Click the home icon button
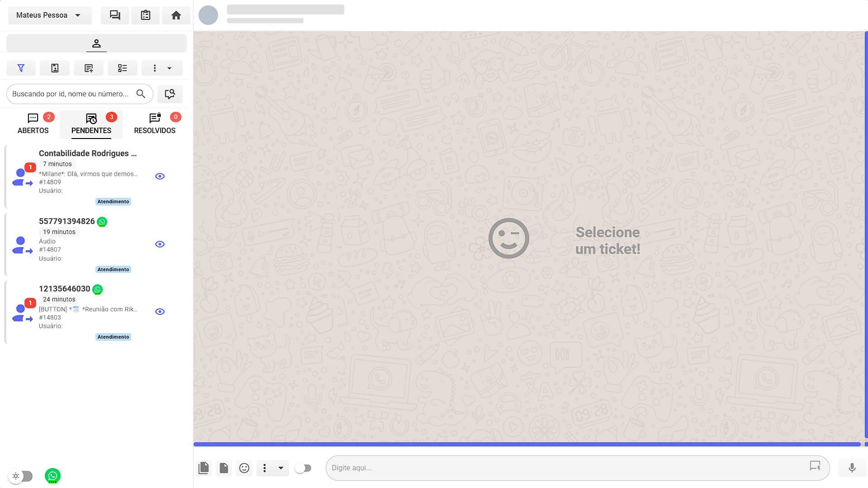This screenshot has width=868, height=488. pyautogui.click(x=176, y=15)
